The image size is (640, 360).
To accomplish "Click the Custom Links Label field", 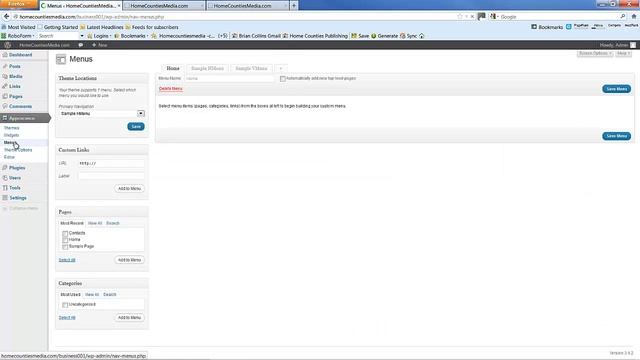I will click(111, 176).
